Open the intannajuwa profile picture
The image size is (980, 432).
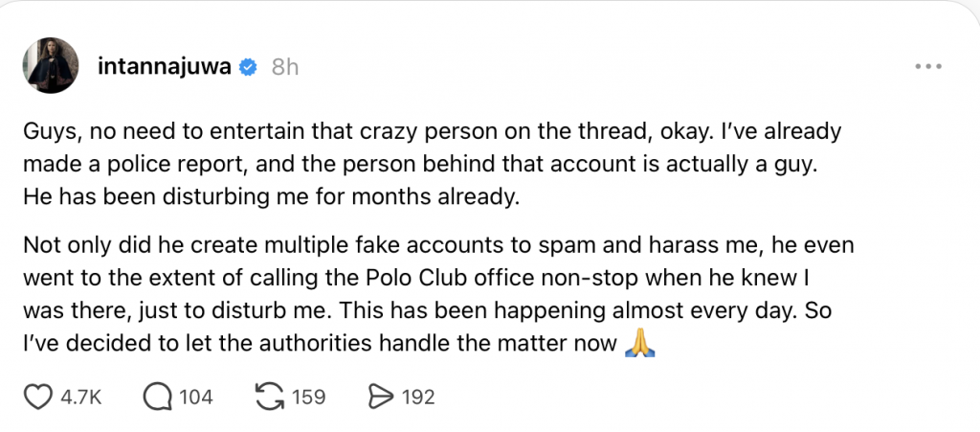tap(51, 66)
